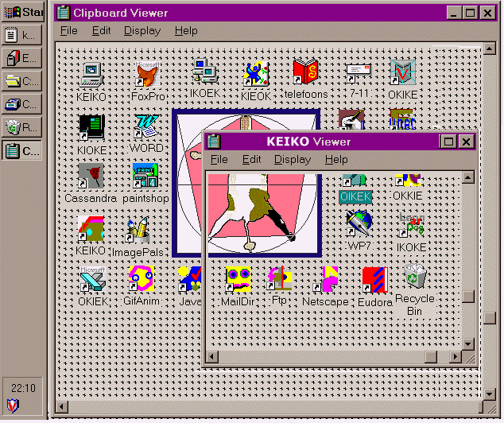The height and width of the screenshot is (423, 504).
Task: Click Clipboard Viewer's vertical scrollbar down arrow
Action: [490, 394]
